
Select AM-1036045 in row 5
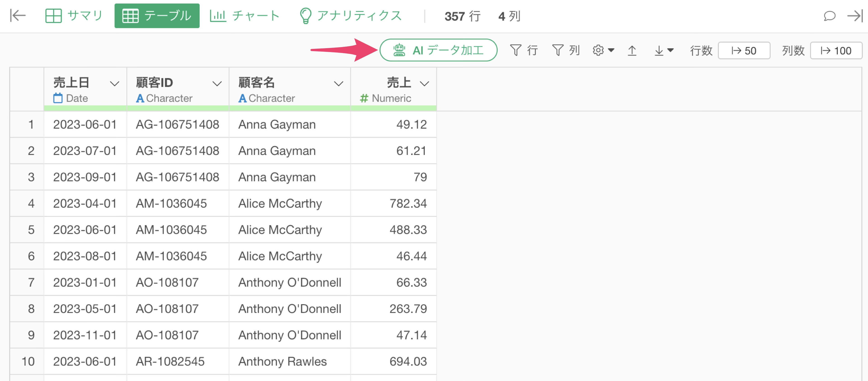pyautogui.click(x=178, y=230)
